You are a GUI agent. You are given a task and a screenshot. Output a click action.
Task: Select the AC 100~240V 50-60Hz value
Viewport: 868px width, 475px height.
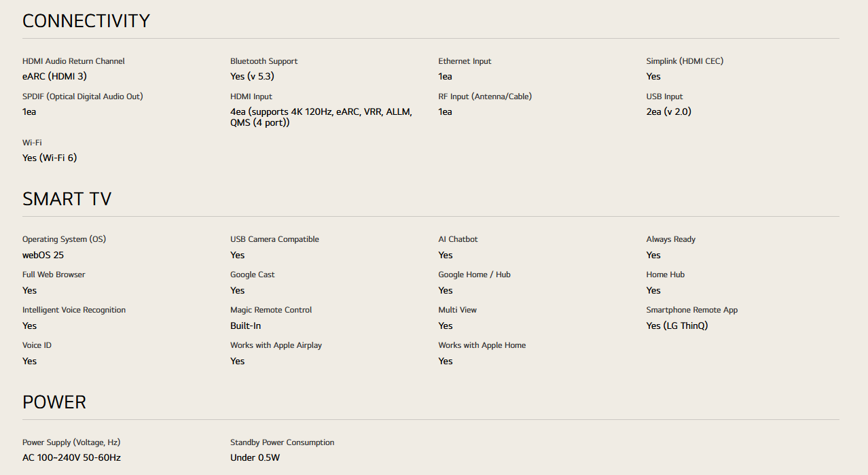coord(71,457)
